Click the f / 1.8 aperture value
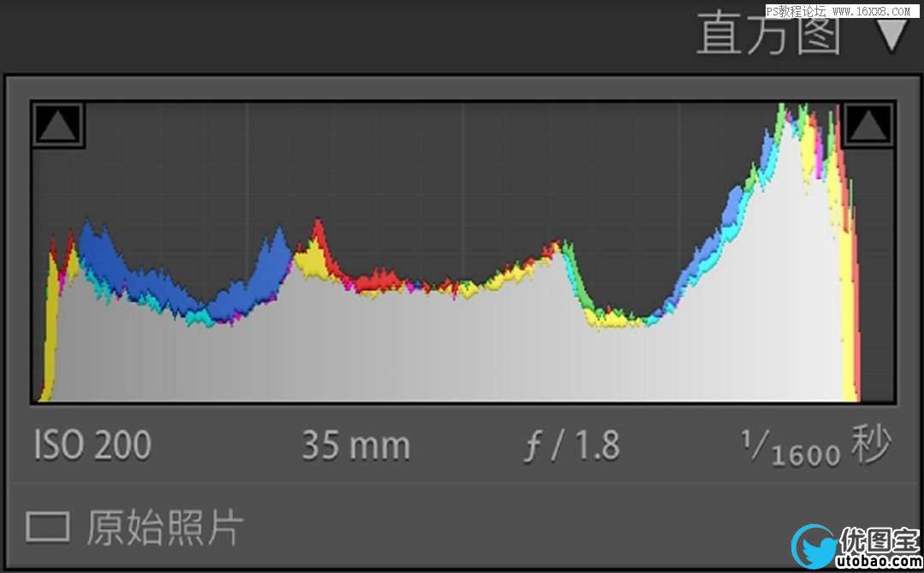This screenshot has height=573, width=924. 572,446
